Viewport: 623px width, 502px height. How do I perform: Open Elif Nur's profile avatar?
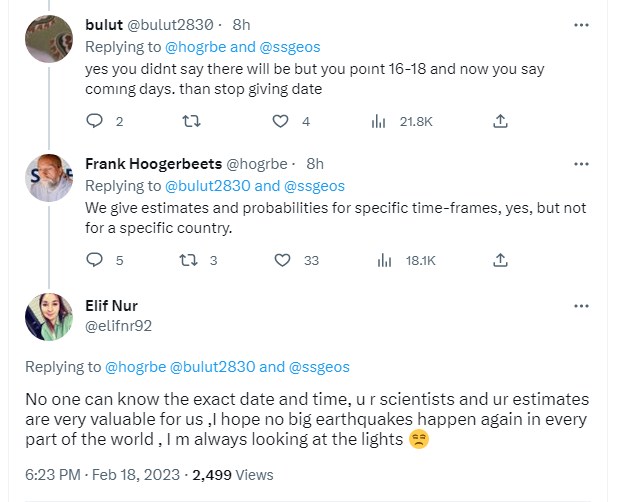tap(48, 316)
